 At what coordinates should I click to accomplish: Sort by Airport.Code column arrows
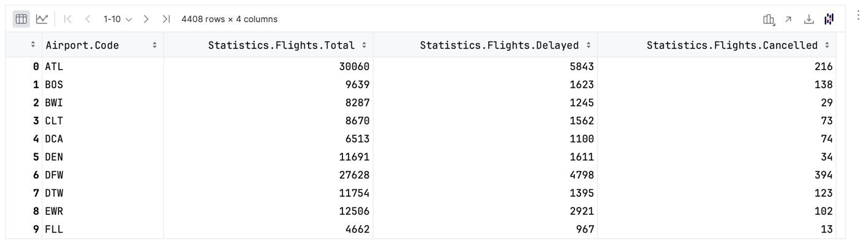154,45
